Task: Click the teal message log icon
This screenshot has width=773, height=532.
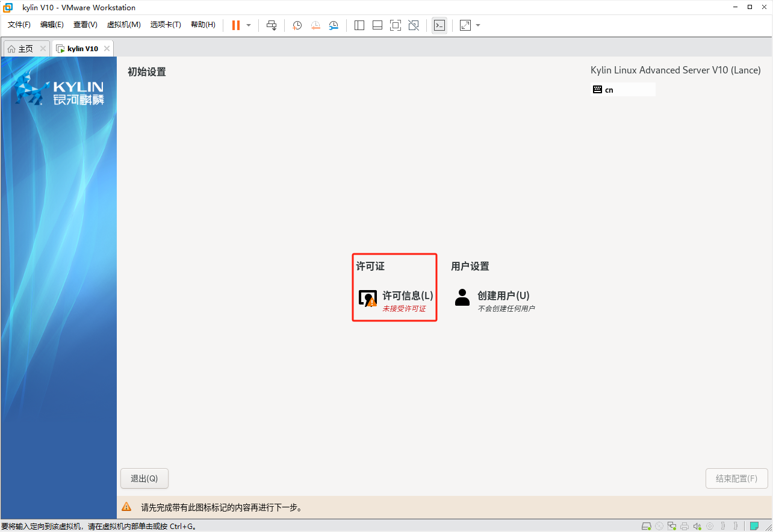Action: pyautogui.click(x=754, y=526)
